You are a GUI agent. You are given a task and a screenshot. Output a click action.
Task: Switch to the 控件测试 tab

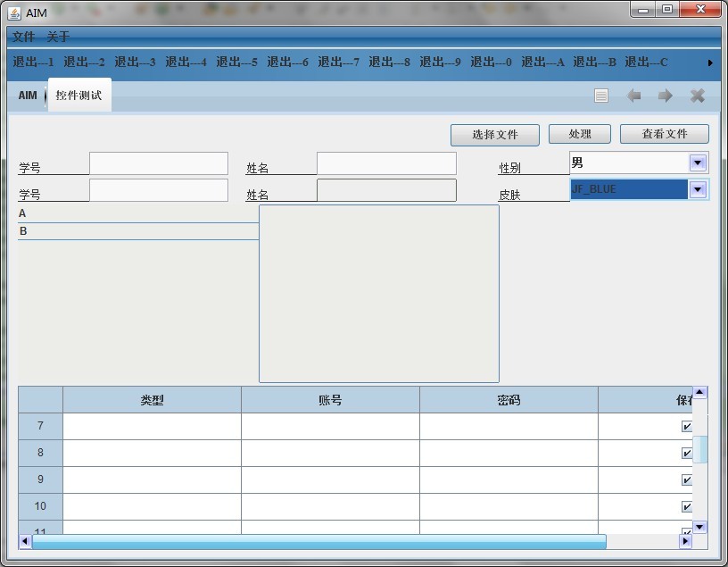tap(79, 96)
